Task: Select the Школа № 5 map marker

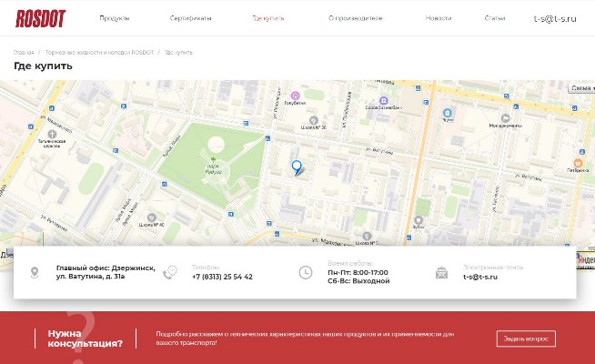Action: coord(366,236)
